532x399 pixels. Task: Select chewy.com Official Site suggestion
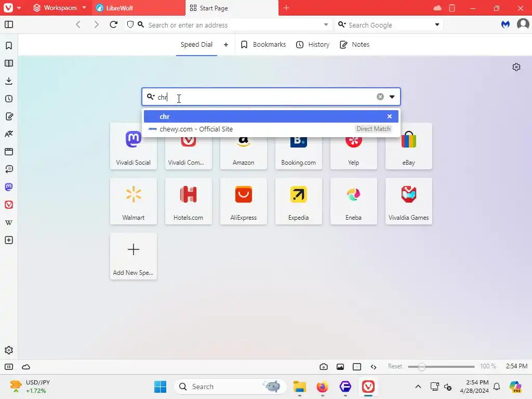(271, 129)
